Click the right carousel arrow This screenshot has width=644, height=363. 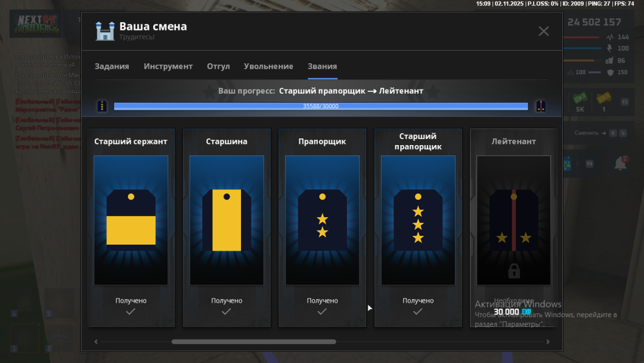pos(548,342)
